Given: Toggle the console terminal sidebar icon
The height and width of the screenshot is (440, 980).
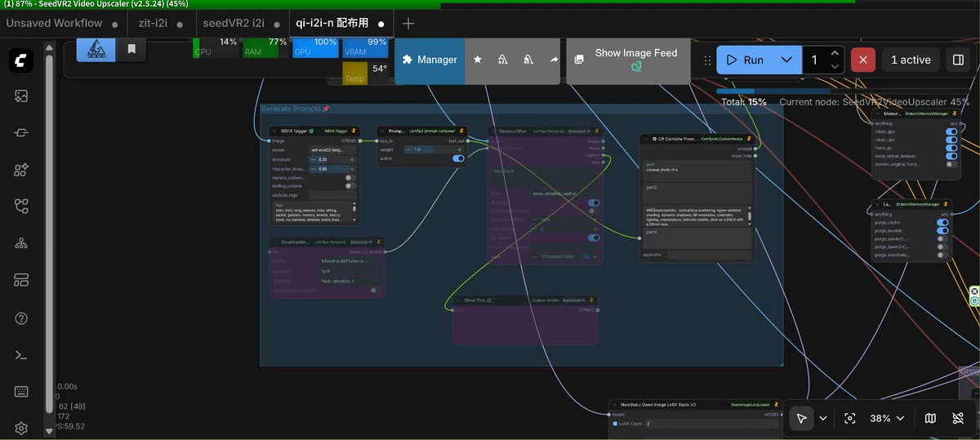Looking at the screenshot, I should tap(22, 354).
